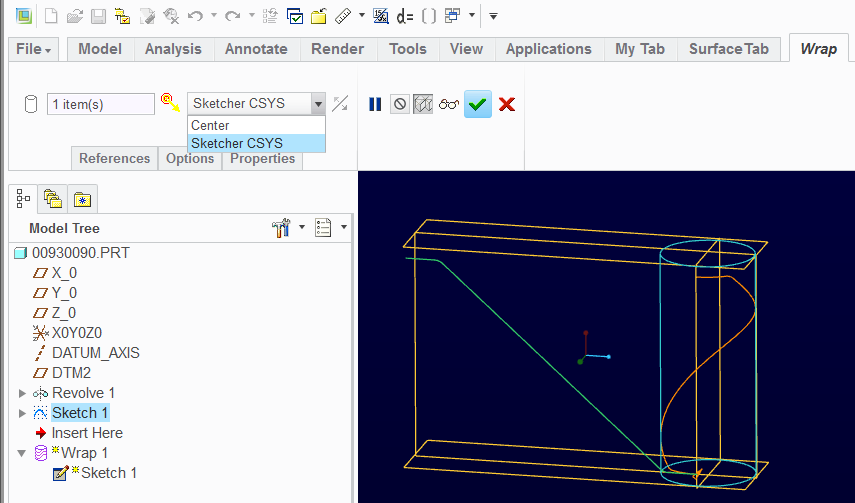Select the X_0 datum plane
Image resolution: width=855 pixels, height=503 pixels.
[x=64, y=273]
